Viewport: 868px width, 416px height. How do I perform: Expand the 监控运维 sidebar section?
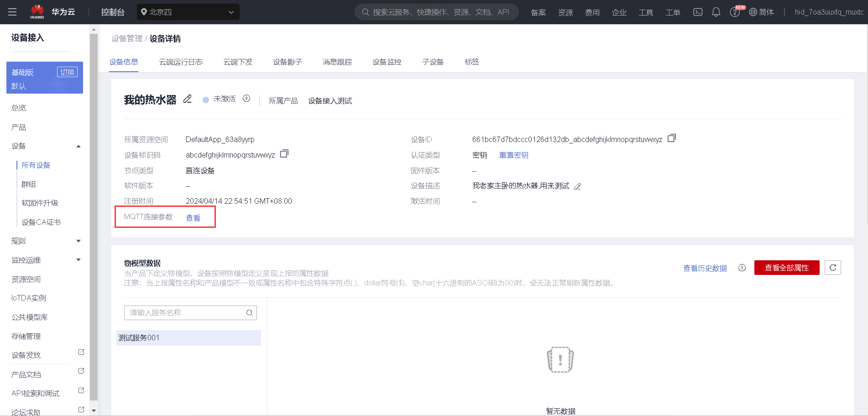pos(78,260)
